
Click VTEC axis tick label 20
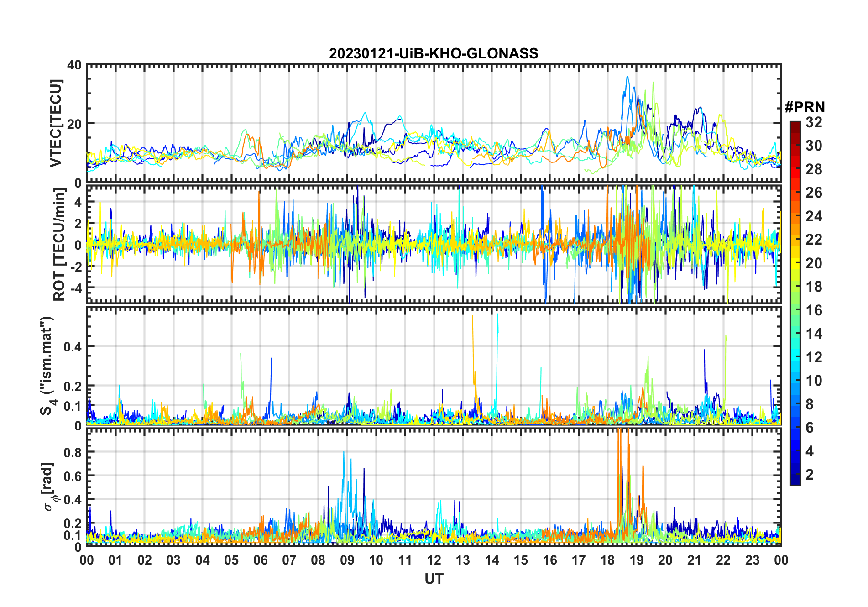point(74,124)
